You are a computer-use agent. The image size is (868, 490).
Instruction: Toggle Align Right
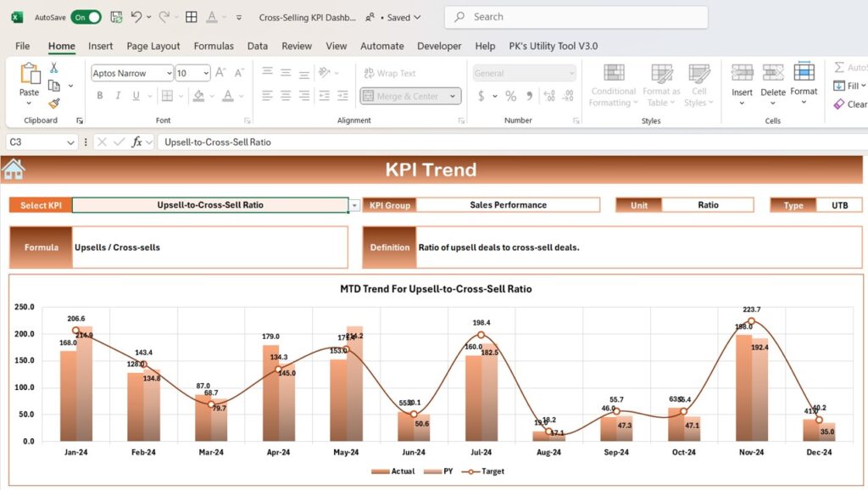point(304,96)
